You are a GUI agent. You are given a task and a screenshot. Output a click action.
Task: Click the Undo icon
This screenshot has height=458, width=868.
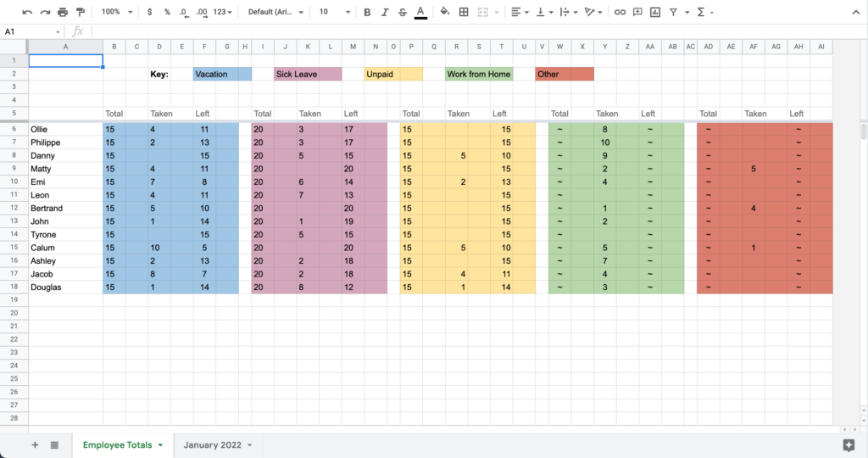pyautogui.click(x=27, y=13)
